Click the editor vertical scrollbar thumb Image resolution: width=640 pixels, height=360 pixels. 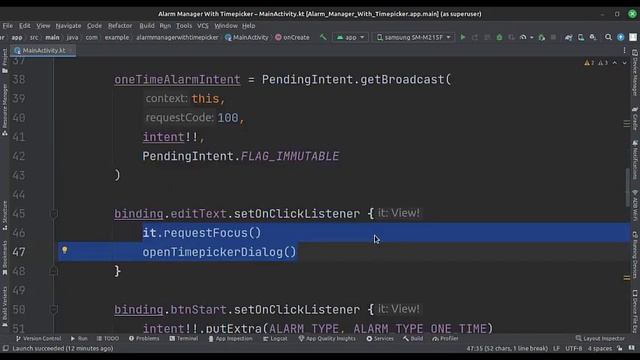627,187
